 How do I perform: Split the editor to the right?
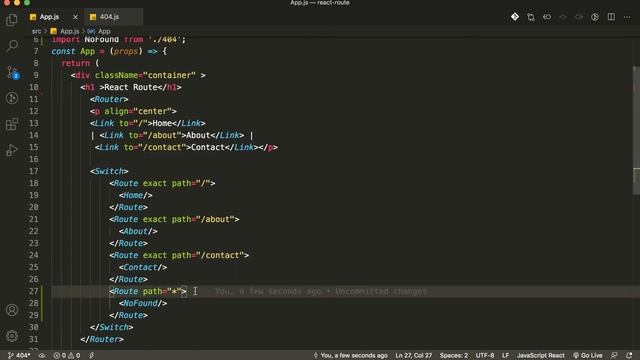pos(611,17)
